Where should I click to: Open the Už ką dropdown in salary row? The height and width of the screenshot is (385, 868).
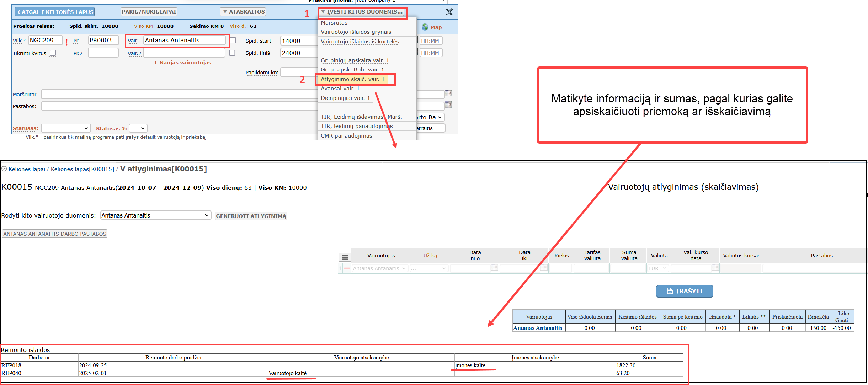pyautogui.click(x=429, y=268)
